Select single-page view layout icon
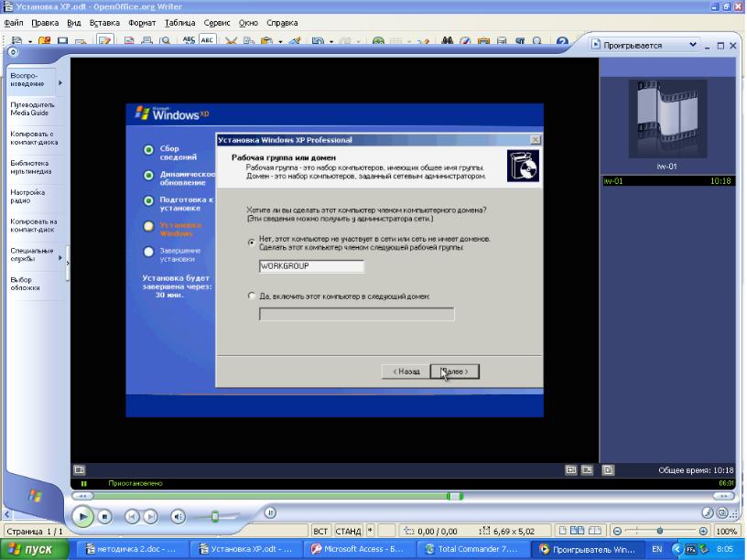Screen dimensions: 747x560 point(563,531)
